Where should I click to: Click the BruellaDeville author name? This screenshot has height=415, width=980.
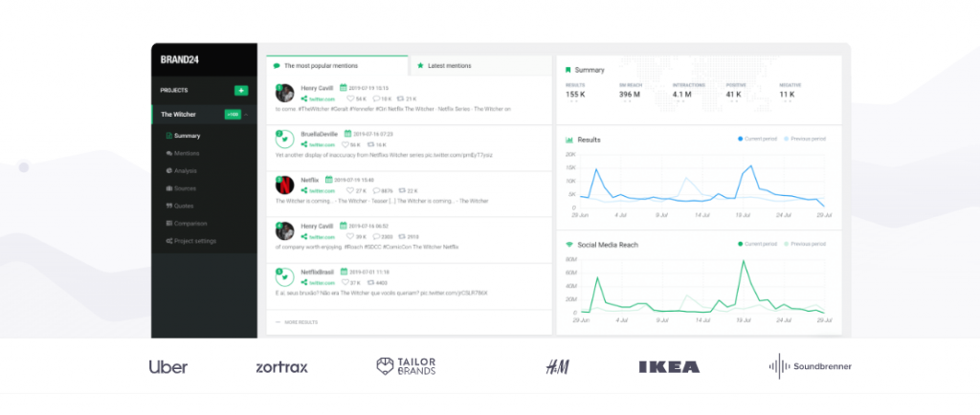click(x=320, y=134)
